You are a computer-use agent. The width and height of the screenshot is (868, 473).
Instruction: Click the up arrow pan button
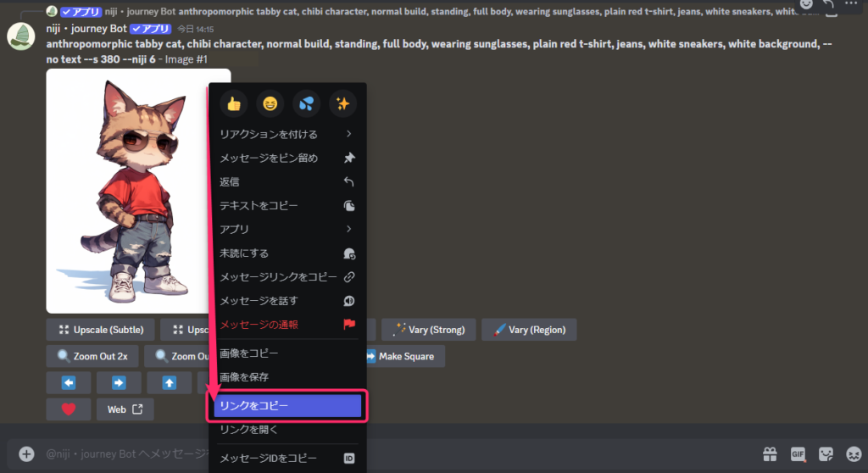point(170,382)
